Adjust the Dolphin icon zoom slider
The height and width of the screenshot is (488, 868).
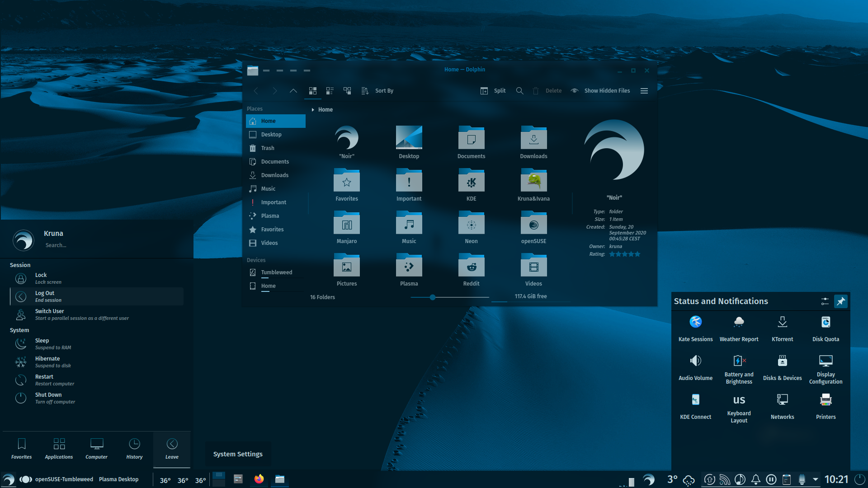(x=433, y=297)
